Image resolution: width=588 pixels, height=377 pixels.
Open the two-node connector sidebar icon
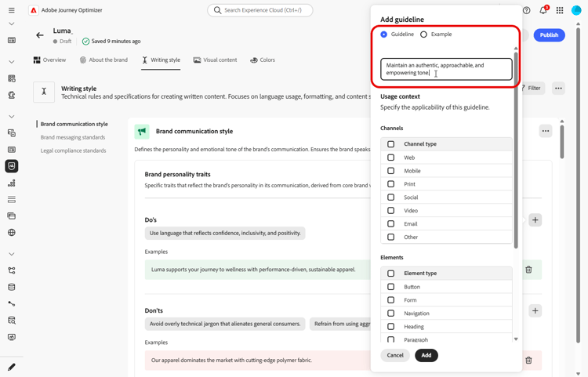coord(12,303)
